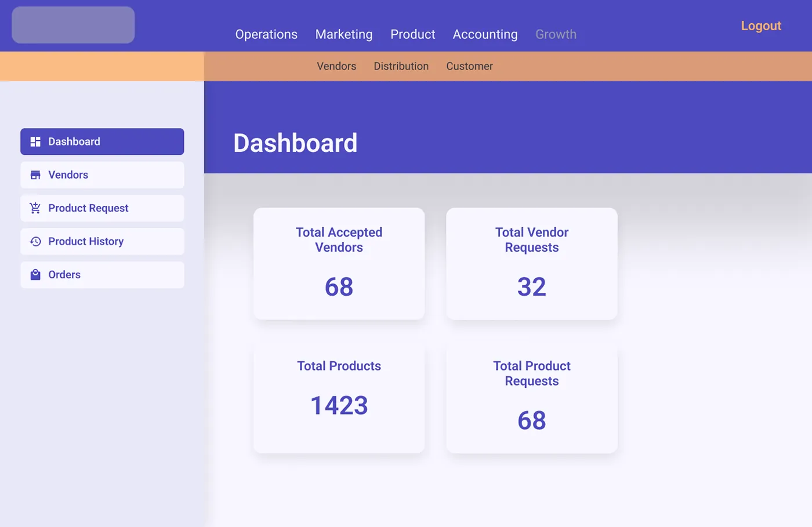
Task: Click the 32 vendor requests value
Action: click(532, 286)
